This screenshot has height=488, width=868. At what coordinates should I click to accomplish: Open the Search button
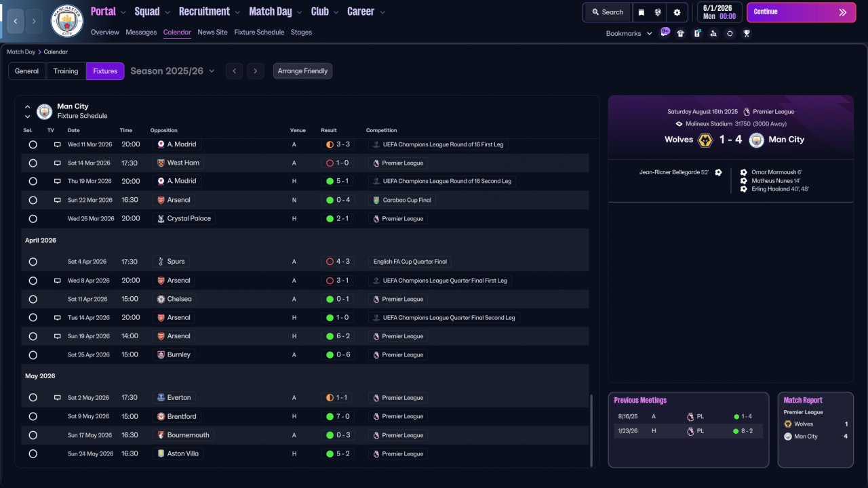[607, 12]
